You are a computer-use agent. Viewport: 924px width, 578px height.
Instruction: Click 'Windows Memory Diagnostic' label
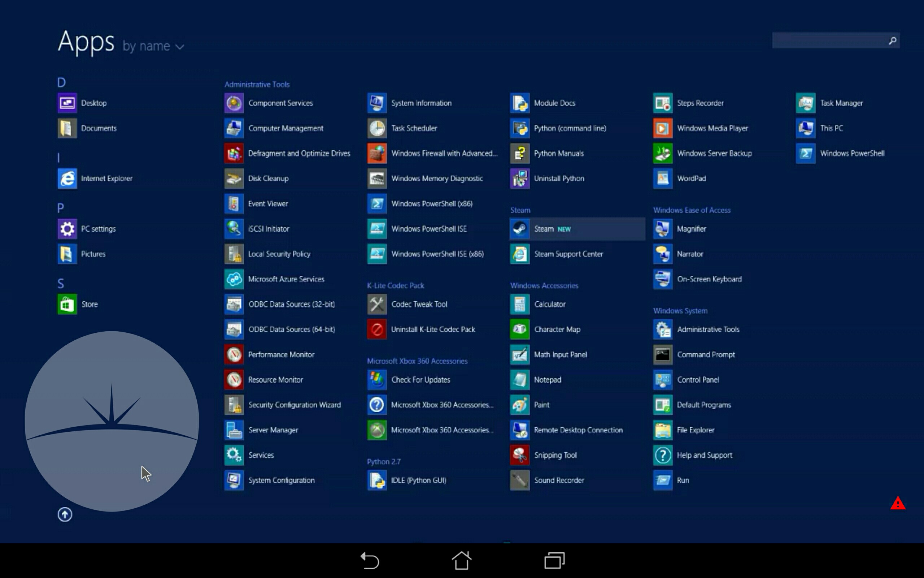pos(437,178)
